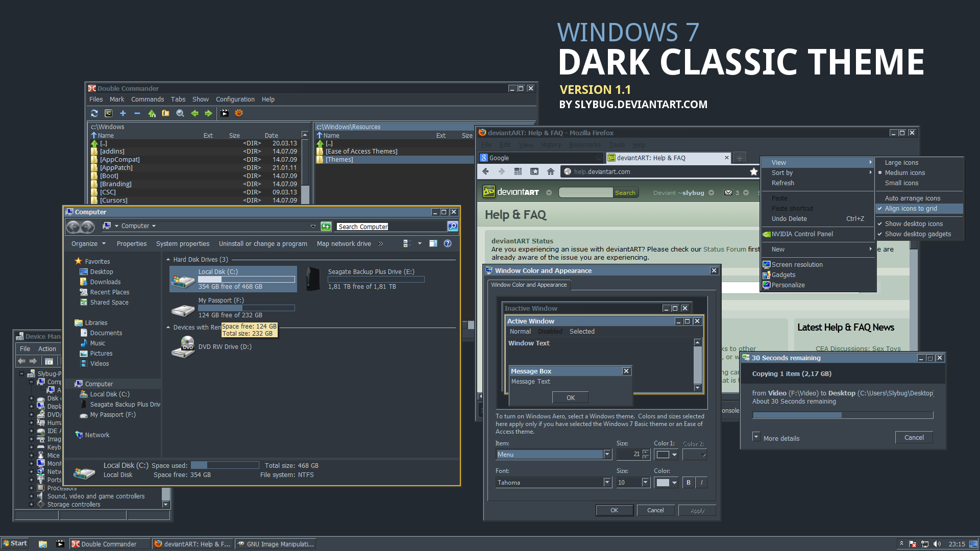Click the Firefox back arrow button

pos(485,171)
